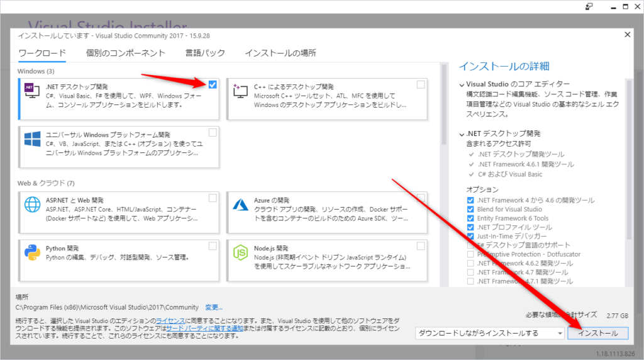
Task: Collapse the .NET デスクトップ開発 details section
Action: [x=462, y=134]
